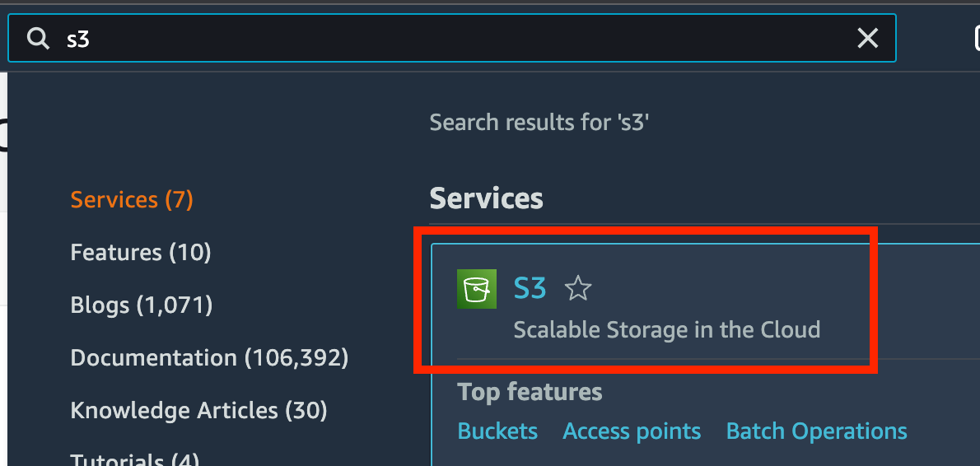Go to the Buckets feature link
The height and width of the screenshot is (466, 980).
click(x=497, y=431)
